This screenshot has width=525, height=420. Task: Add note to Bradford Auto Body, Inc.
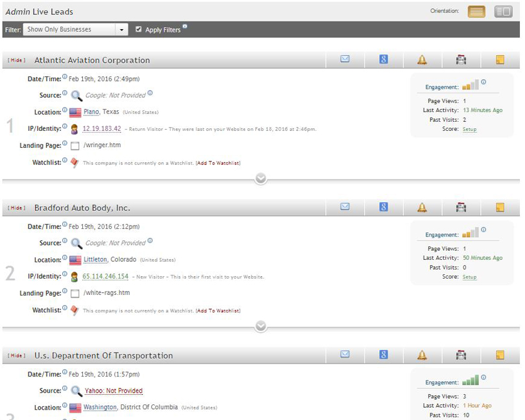(x=500, y=207)
